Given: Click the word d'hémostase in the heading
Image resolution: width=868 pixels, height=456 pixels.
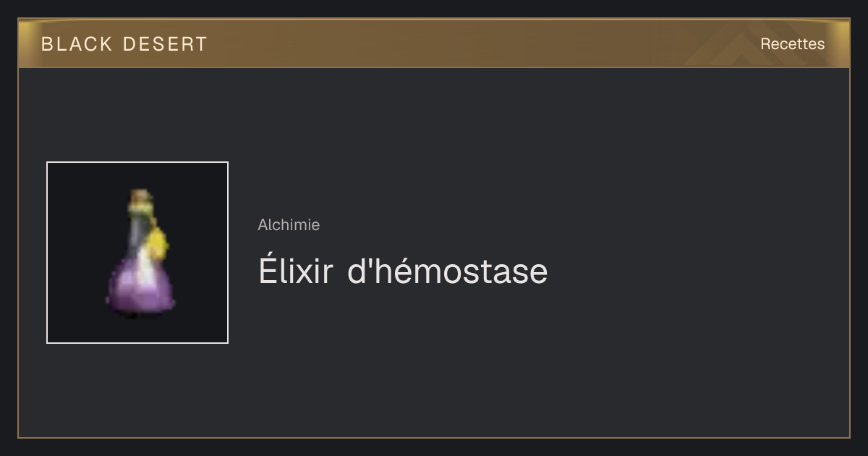Looking at the screenshot, I should tap(448, 271).
